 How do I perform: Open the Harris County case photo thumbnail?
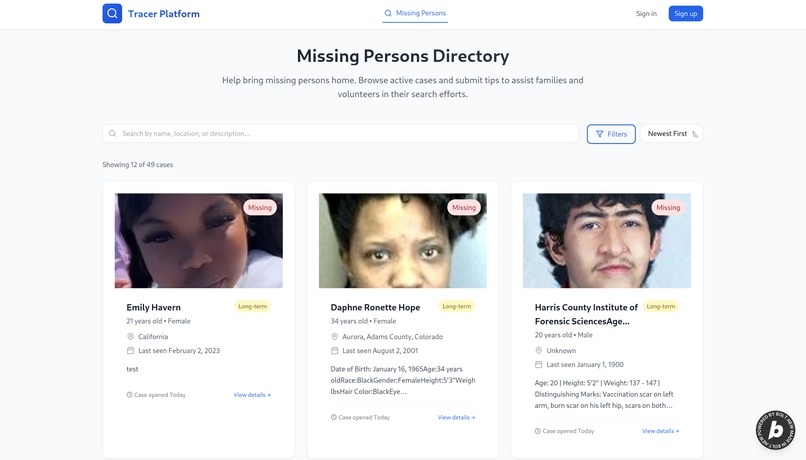tap(607, 241)
